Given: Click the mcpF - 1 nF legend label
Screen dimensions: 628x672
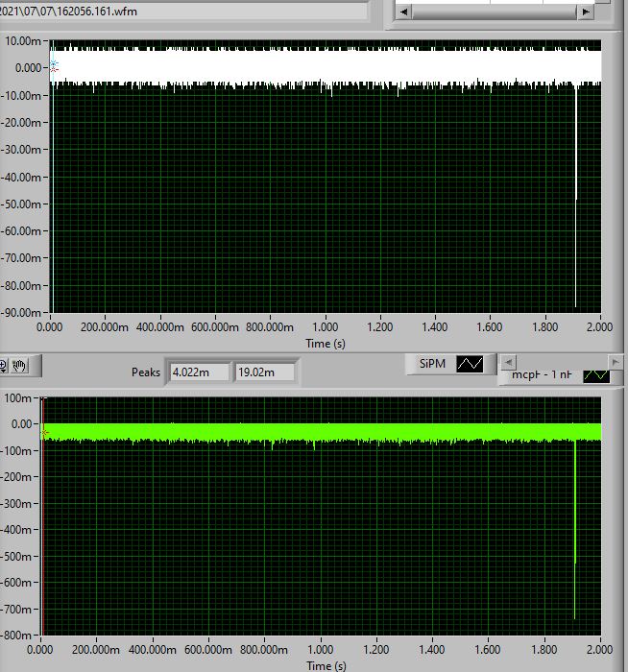Looking at the screenshot, I should [542, 374].
